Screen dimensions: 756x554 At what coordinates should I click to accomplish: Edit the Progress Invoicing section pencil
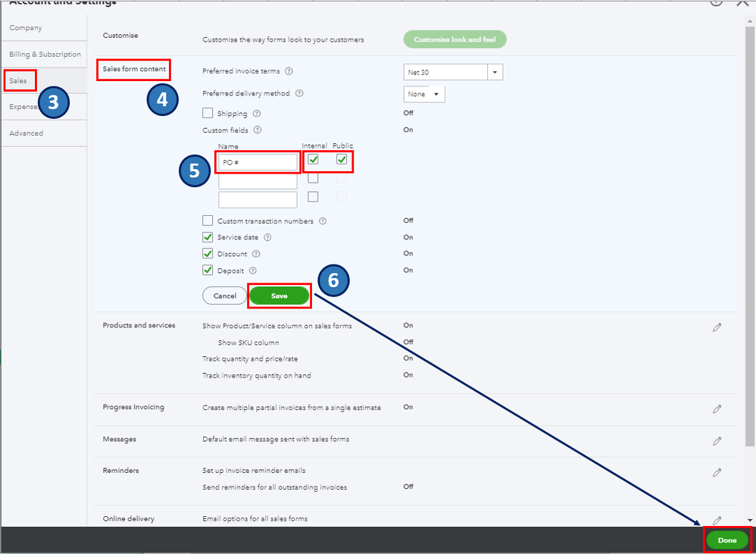(717, 409)
